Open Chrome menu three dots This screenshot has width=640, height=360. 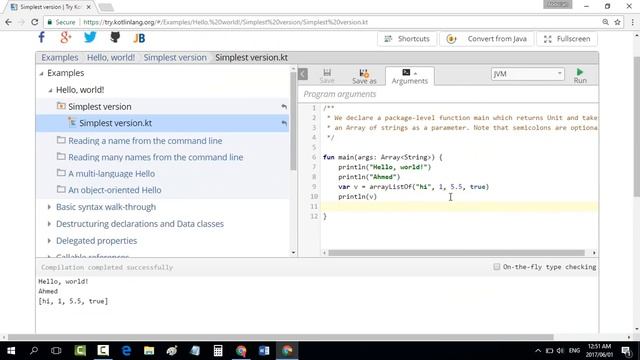(632, 22)
